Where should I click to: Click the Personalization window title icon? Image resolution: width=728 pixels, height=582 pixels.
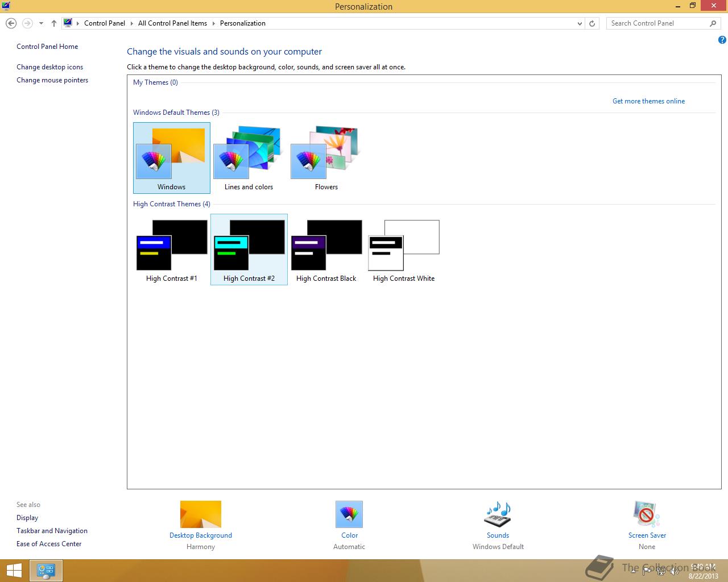pyautogui.click(x=6, y=6)
